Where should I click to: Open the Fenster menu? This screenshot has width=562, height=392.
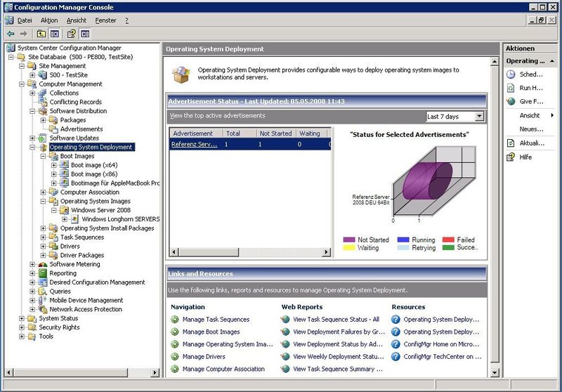(105, 20)
